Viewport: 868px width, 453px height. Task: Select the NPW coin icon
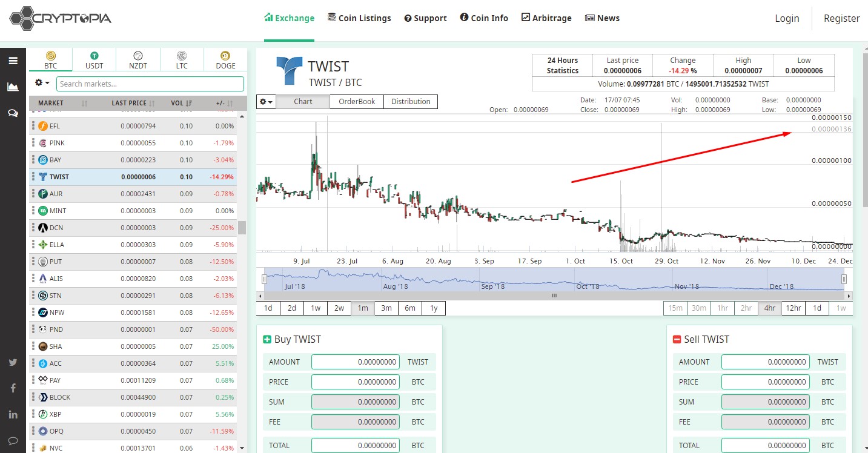coord(43,312)
